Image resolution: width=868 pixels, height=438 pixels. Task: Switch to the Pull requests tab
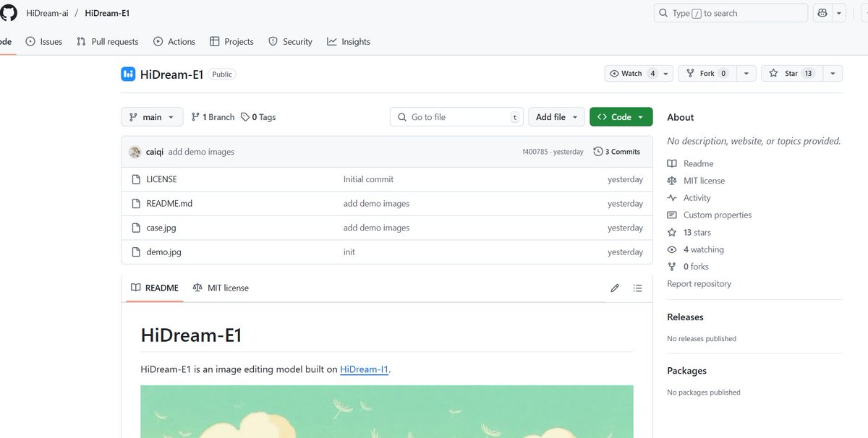tap(108, 42)
